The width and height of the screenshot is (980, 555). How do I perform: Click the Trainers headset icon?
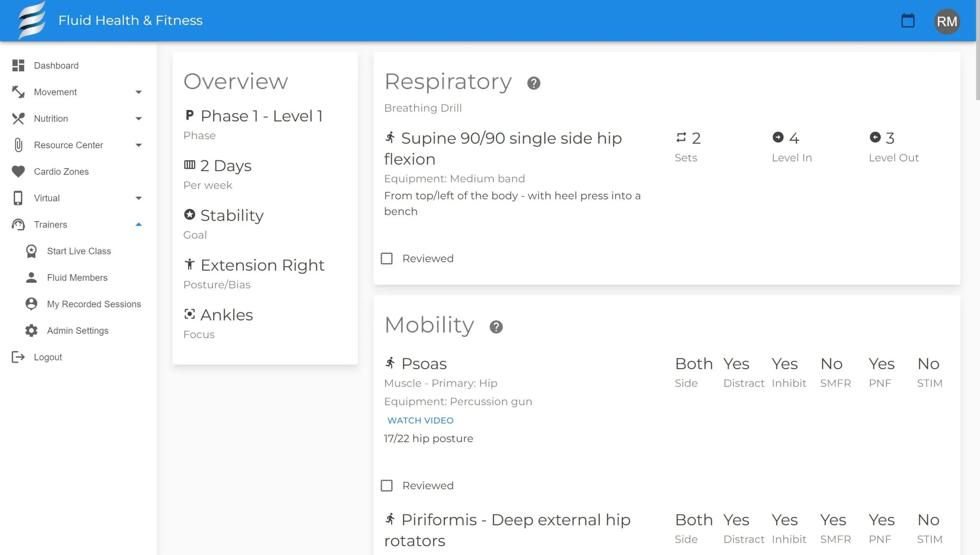[x=18, y=224]
